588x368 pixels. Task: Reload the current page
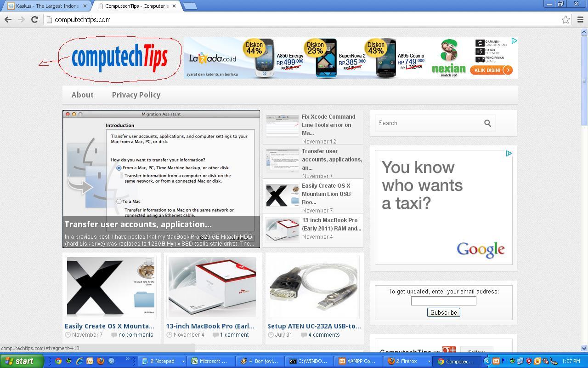34,19
